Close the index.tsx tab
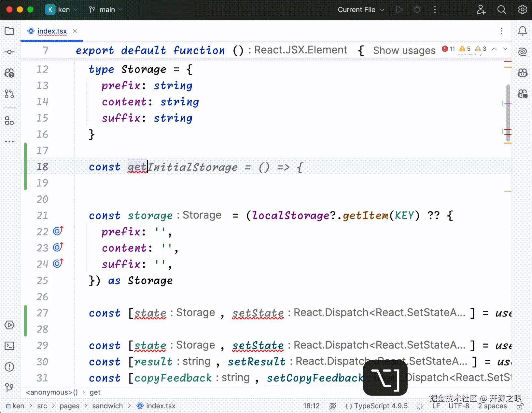This screenshot has width=532, height=413. tap(75, 31)
